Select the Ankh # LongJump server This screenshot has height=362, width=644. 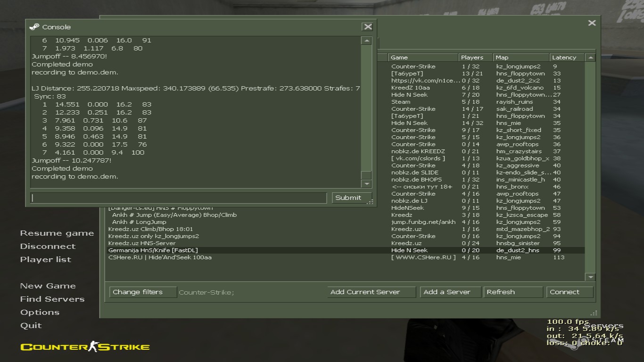coord(345,222)
